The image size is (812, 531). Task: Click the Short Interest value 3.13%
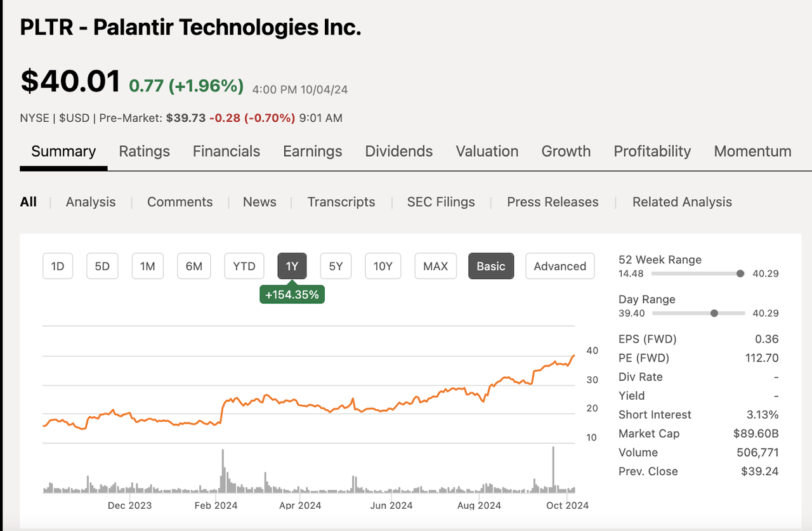pos(763,414)
